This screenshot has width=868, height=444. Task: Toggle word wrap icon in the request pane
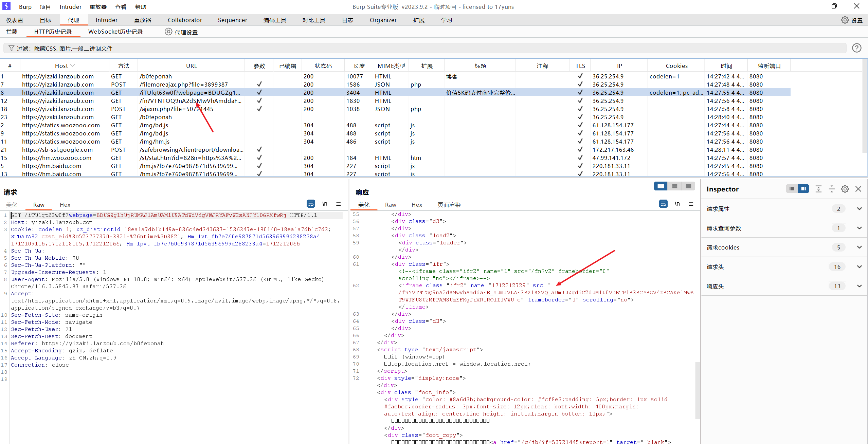310,204
